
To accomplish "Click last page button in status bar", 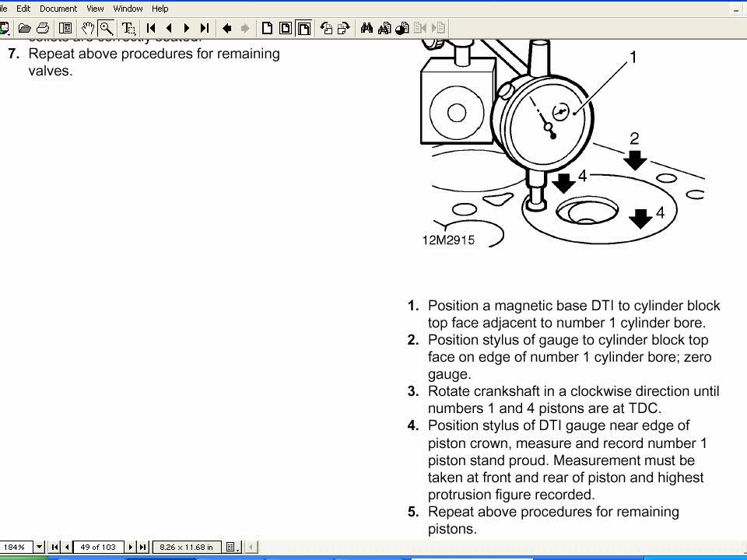I will [x=142, y=547].
